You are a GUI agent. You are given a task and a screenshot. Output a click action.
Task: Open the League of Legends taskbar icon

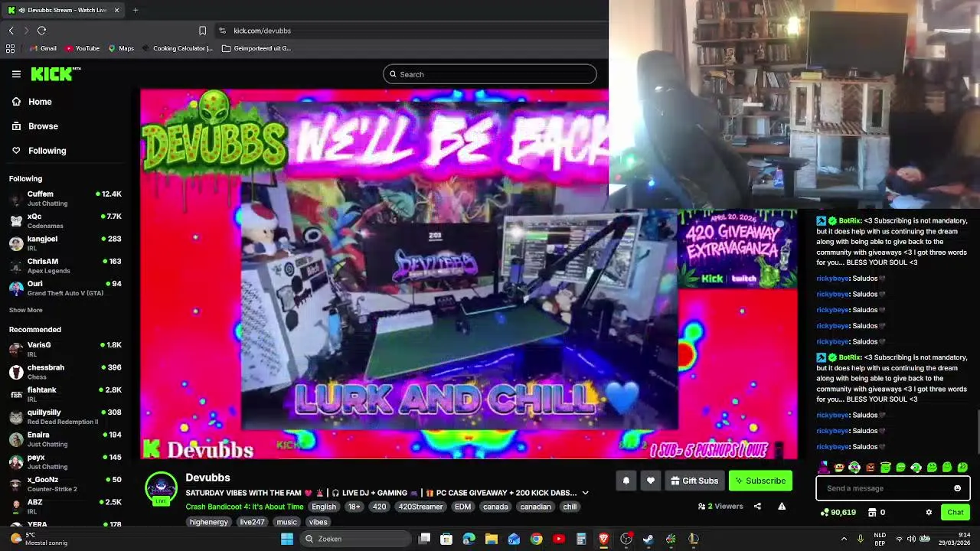tap(693, 539)
